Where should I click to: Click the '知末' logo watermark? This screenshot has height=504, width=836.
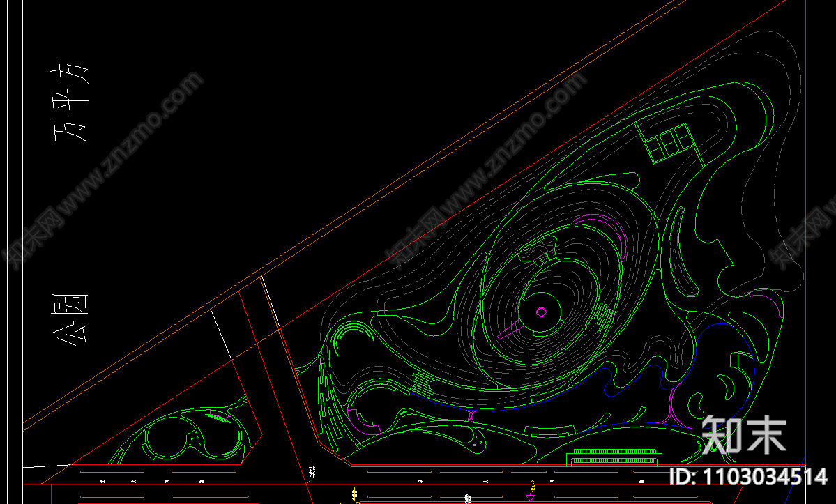(x=743, y=434)
